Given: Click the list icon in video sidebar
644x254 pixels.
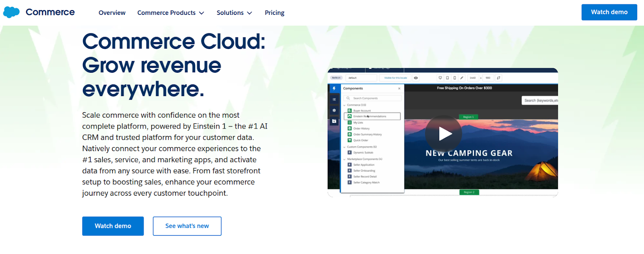Looking at the screenshot, I should (x=334, y=99).
